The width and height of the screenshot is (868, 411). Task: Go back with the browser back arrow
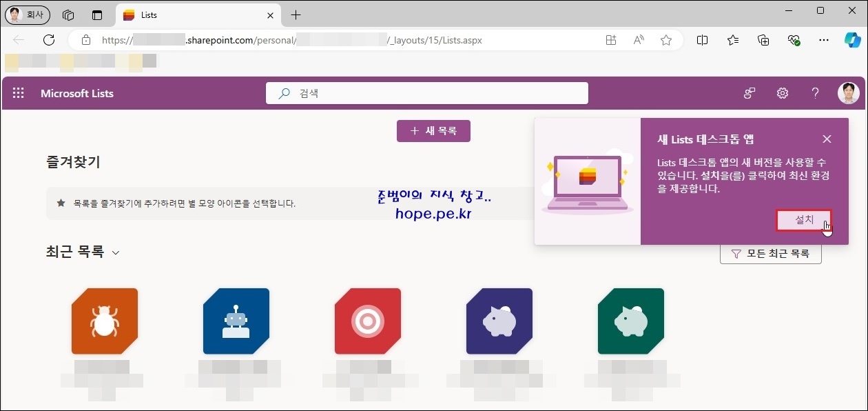[x=19, y=40]
